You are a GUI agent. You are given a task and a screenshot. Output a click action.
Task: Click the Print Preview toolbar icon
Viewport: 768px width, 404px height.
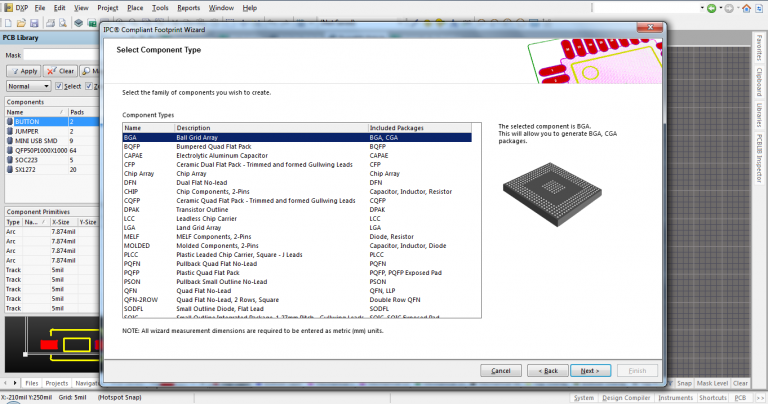(63, 23)
